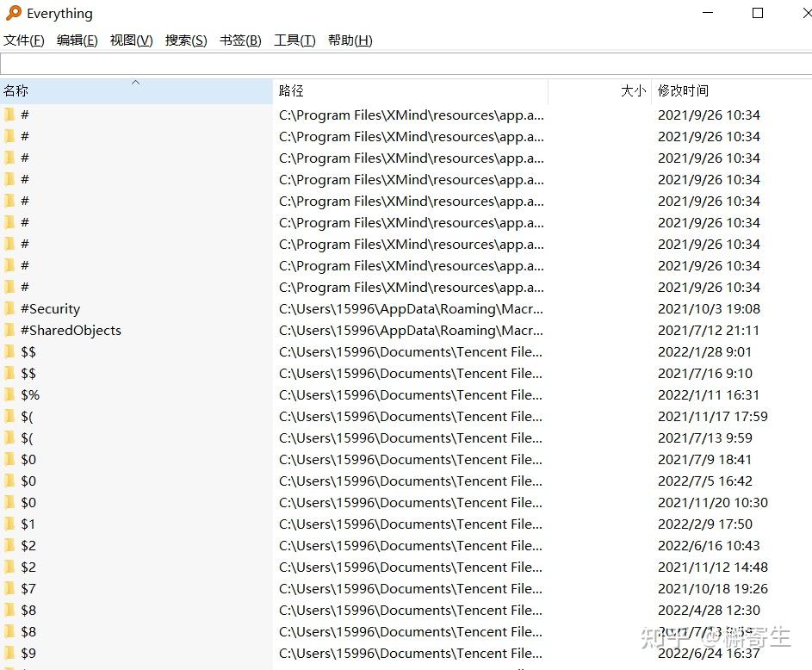812x670 pixels.
Task: Click the Tencent File path in the $1 row
Action: click(x=410, y=524)
